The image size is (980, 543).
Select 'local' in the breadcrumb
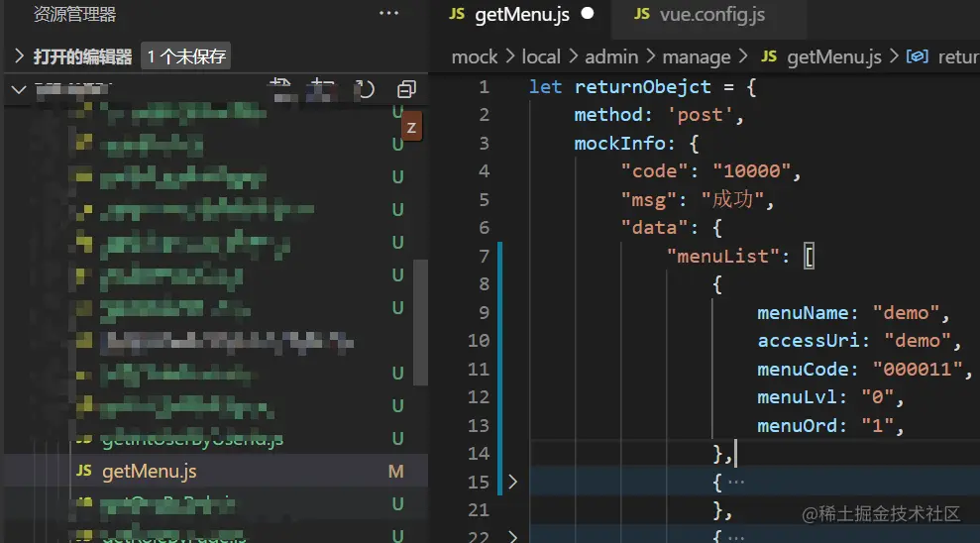pyautogui.click(x=541, y=56)
